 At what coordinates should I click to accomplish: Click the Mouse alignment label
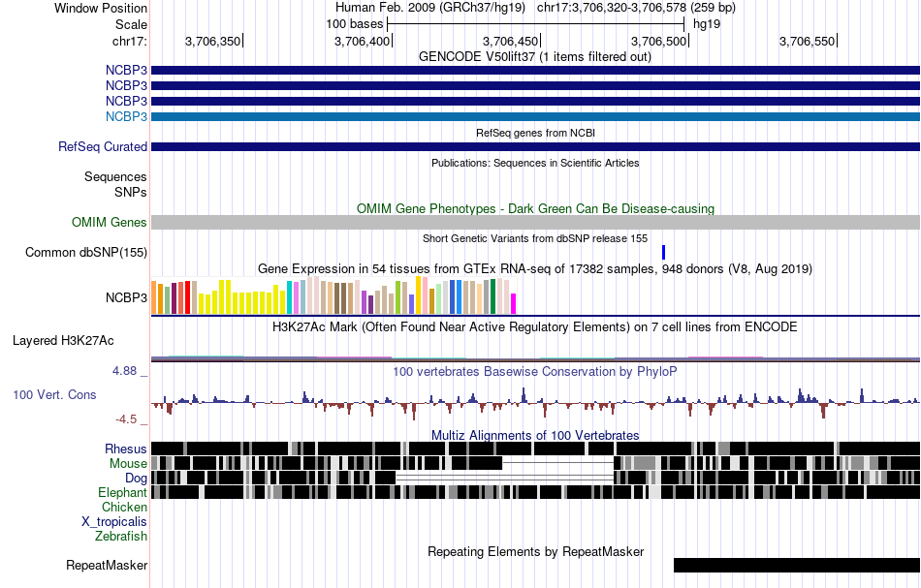click(128, 464)
